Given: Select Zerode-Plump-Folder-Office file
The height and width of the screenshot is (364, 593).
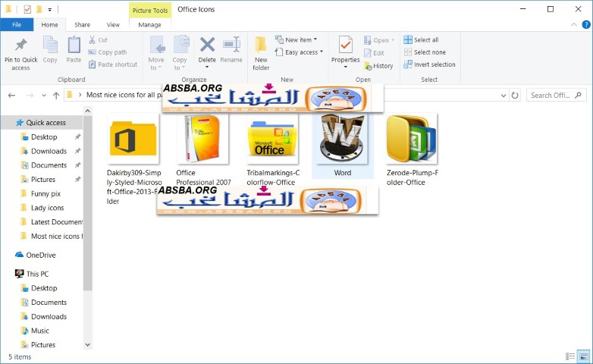Looking at the screenshot, I should coord(412,149).
